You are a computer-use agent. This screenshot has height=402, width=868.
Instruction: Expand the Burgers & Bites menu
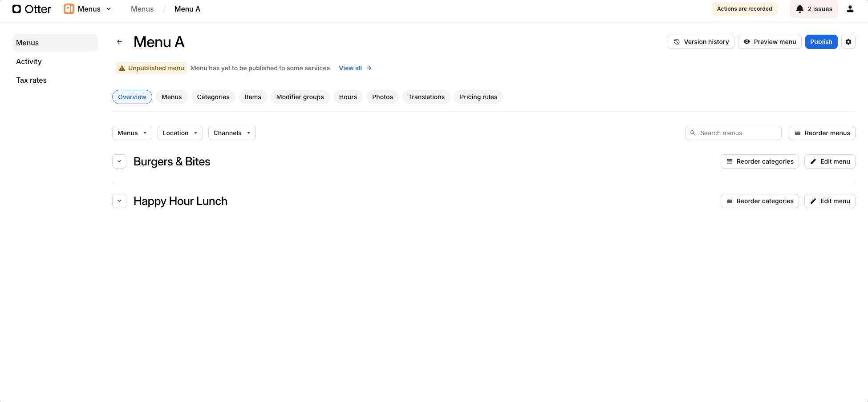119,161
